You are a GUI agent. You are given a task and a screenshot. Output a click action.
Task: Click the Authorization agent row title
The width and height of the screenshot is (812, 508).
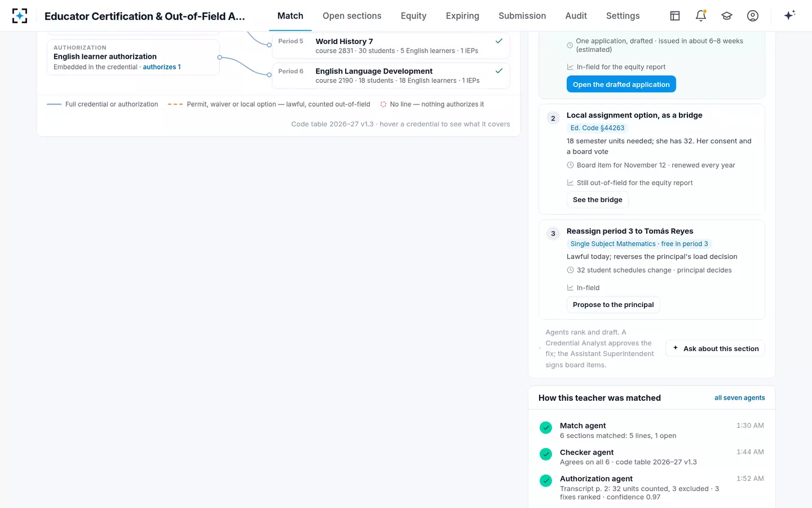tap(596, 479)
